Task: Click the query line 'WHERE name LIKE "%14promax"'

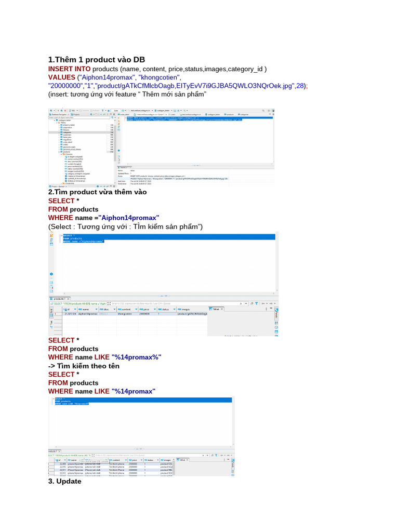Action: coord(102,392)
